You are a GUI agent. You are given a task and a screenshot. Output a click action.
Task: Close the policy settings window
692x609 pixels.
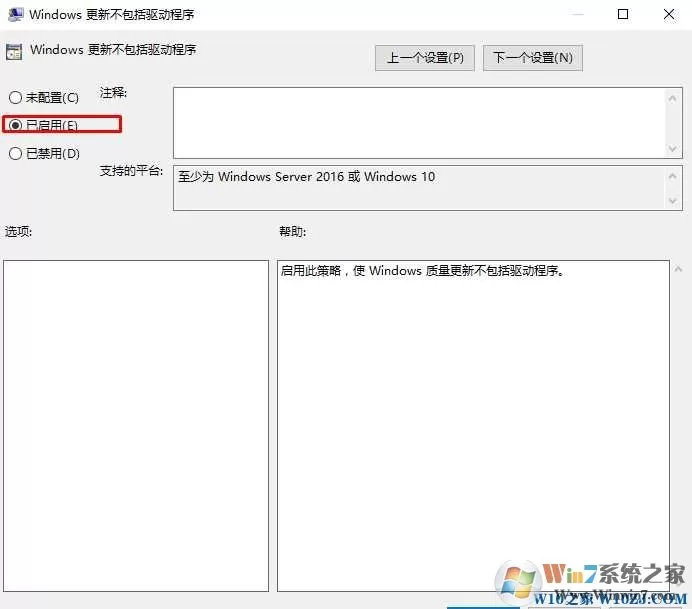669,15
